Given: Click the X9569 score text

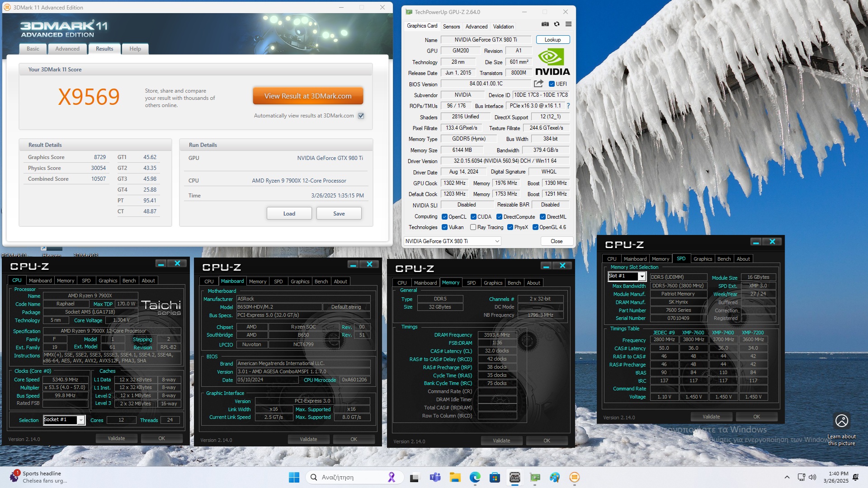Looking at the screenshot, I should coord(89,97).
